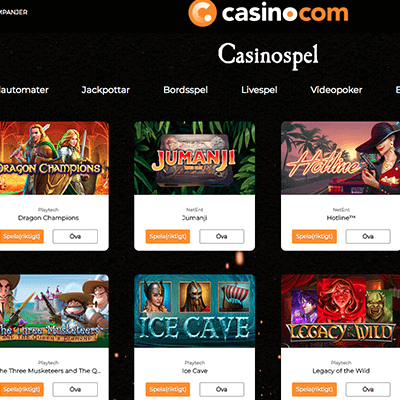The height and width of the screenshot is (400, 400).
Task: Open the Ice Cave game thumbnail
Action: click(x=194, y=311)
